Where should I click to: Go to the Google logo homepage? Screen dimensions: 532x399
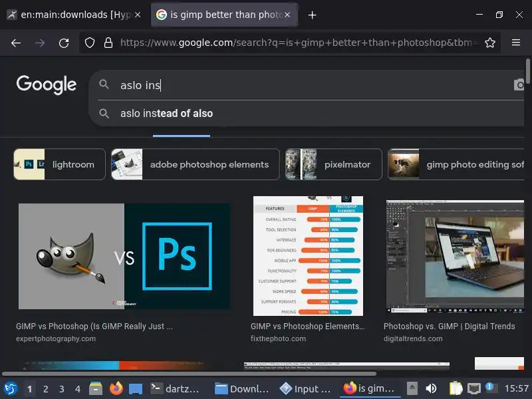pos(47,84)
